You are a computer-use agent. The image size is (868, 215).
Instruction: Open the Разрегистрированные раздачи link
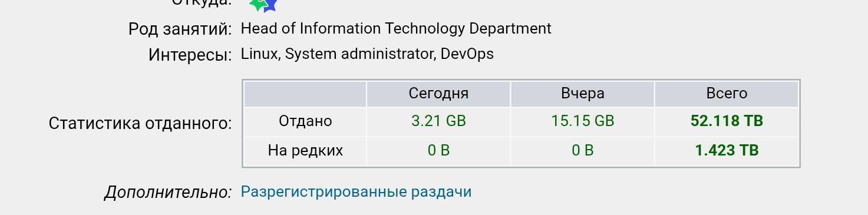356,192
